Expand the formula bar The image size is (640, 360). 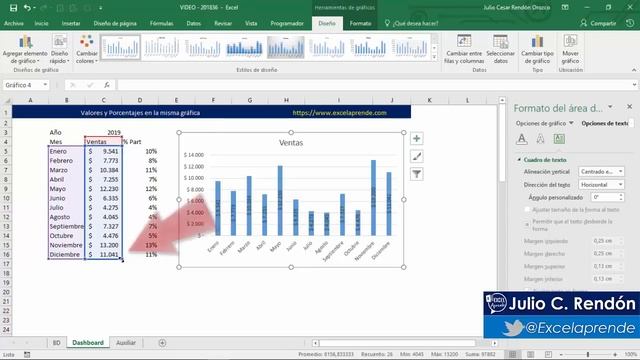(x=634, y=85)
